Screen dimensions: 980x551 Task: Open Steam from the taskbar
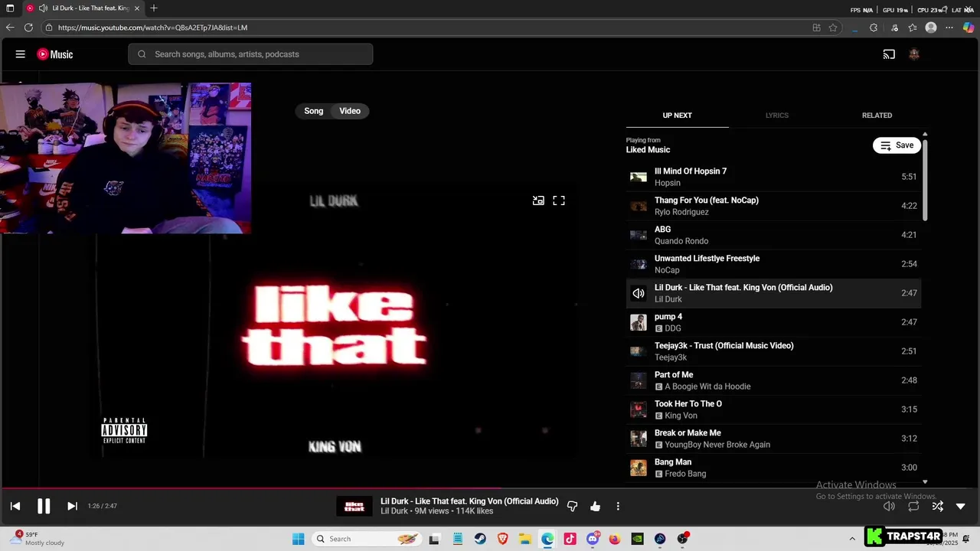[480, 539]
